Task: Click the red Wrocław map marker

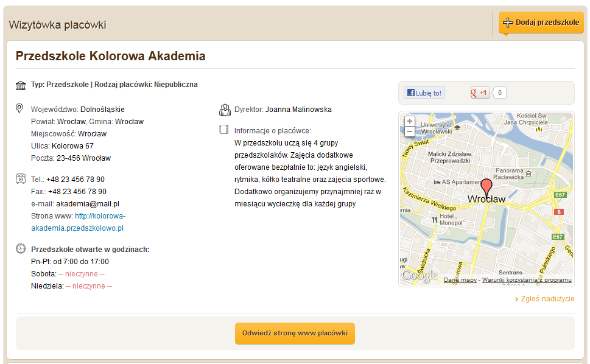Action: tap(486, 187)
